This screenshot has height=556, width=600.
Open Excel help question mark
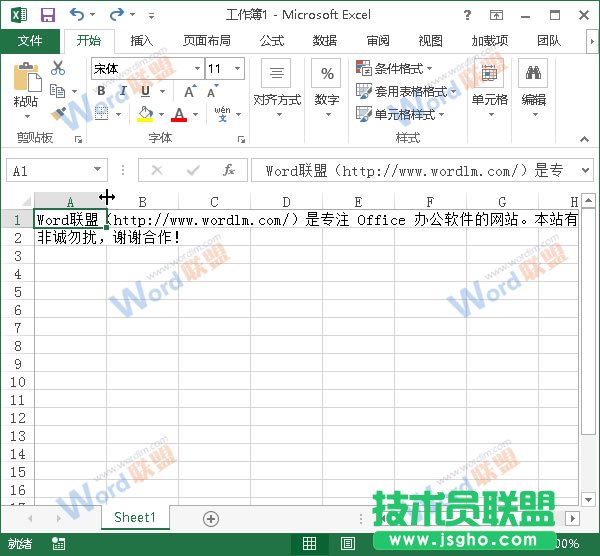tap(467, 15)
